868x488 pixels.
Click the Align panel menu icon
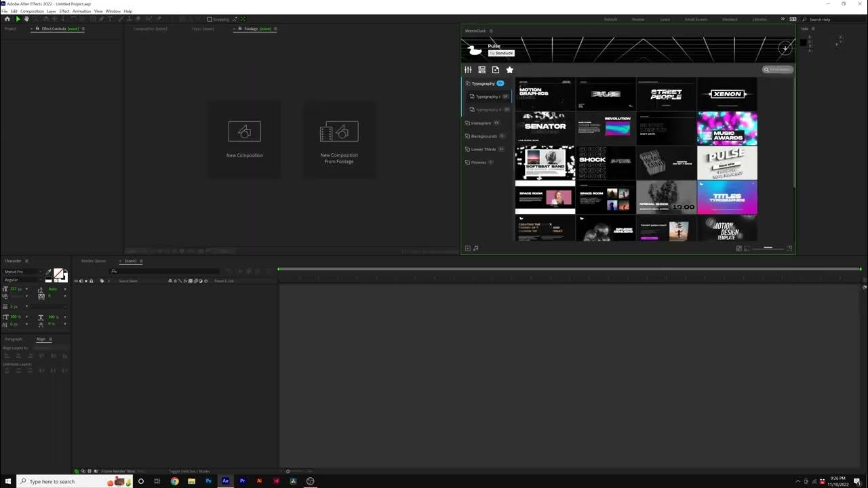click(x=50, y=339)
